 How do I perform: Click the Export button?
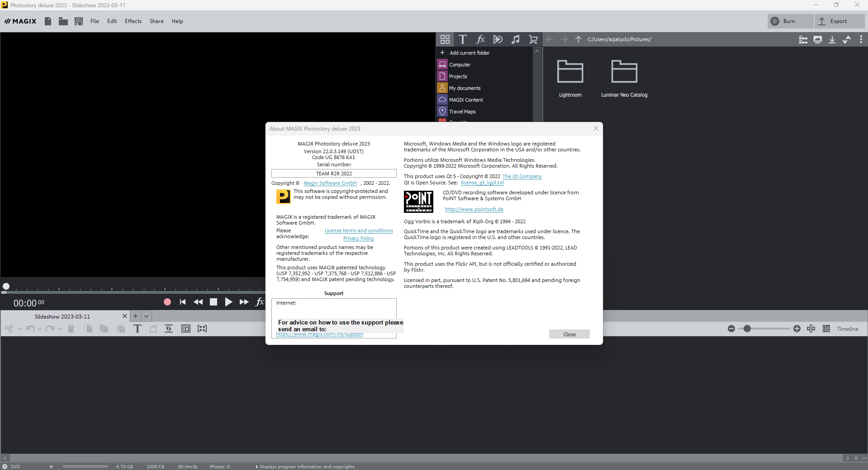point(840,21)
